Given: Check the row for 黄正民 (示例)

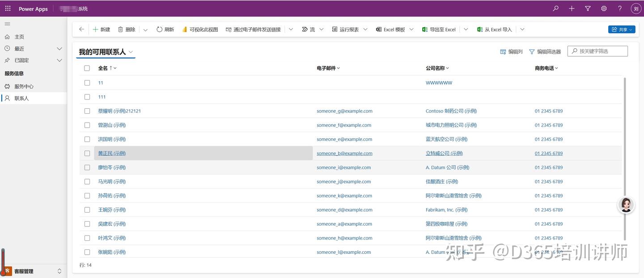Looking at the screenshot, I should click(87, 153).
